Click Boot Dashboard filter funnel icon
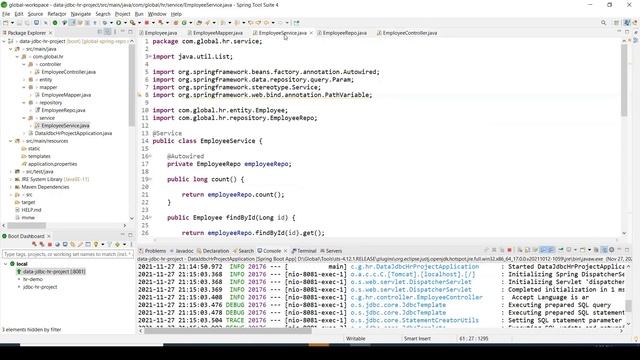The image size is (640, 360). click(x=109, y=244)
